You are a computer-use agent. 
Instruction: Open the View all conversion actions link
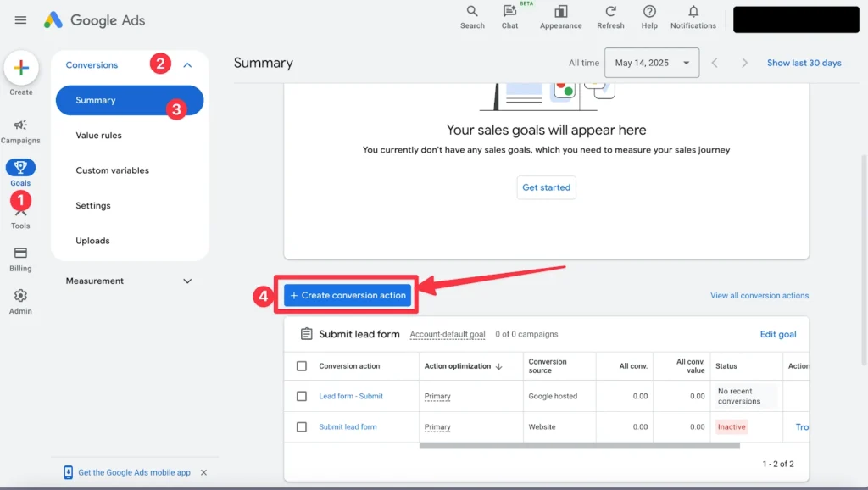(x=759, y=295)
